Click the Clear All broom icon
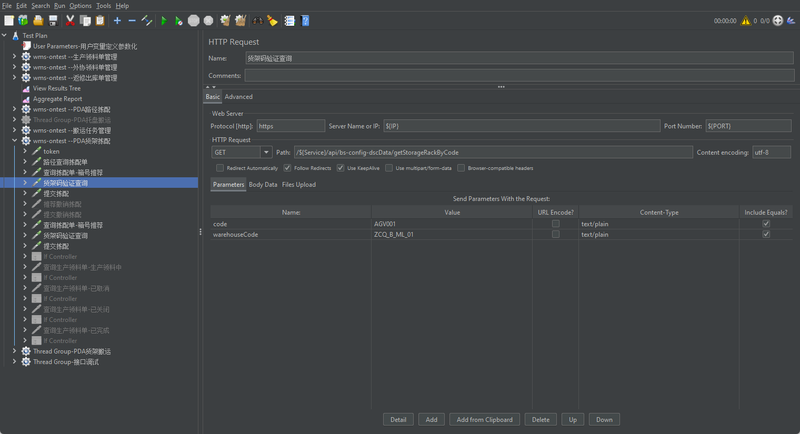This screenshot has width=800, height=434. [240, 20]
